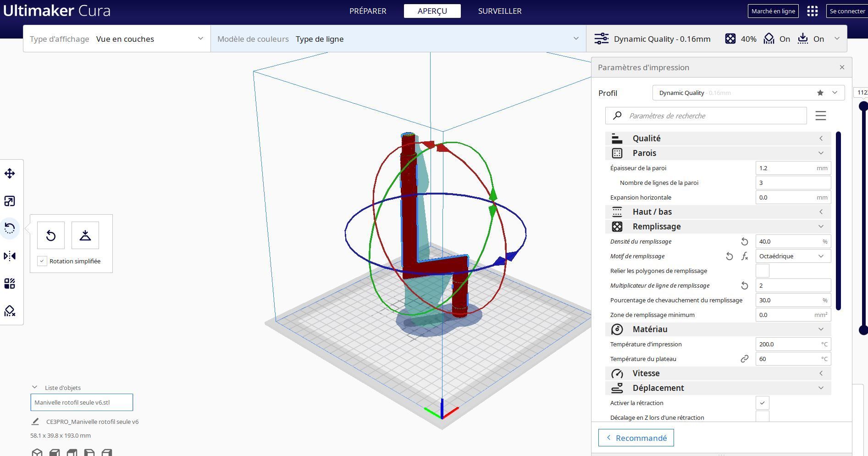The height and width of the screenshot is (456, 868).
Task: Click the link icon beside Température du plateau
Action: tap(745, 359)
